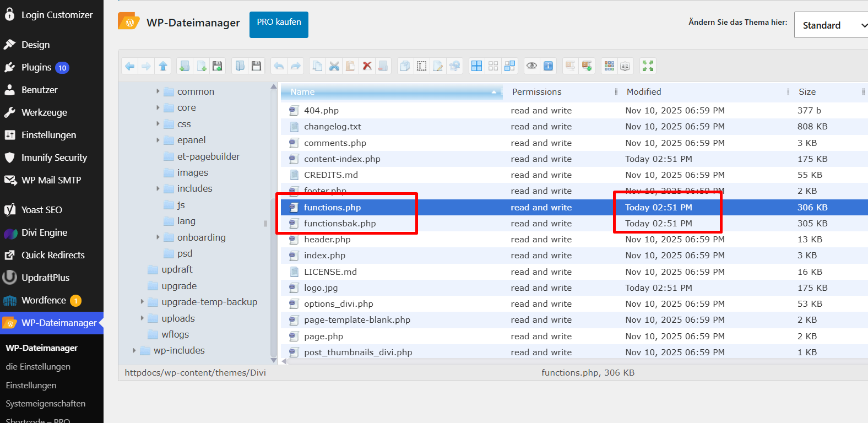Invert selection icon in toolbar
This screenshot has height=423, width=868.
(x=510, y=66)
